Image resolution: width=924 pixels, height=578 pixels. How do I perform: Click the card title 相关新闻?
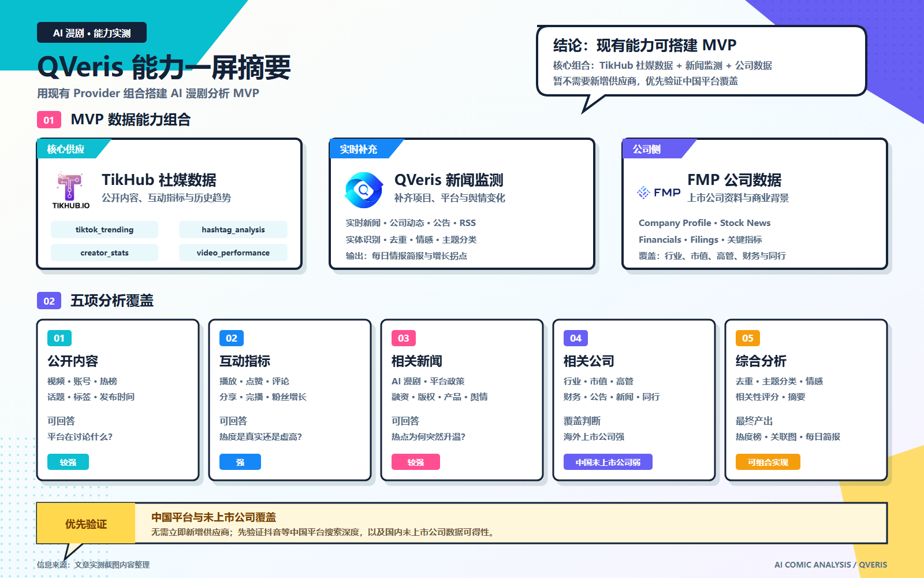[x=417, y=361]
